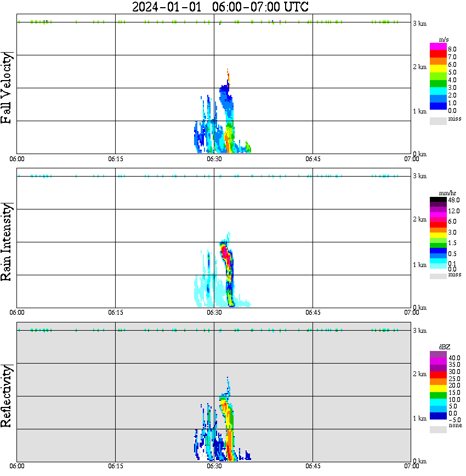Screen dimensions: 466x476
Task: Click the dark blue swatch in the dBZ legend
Action: pos(438,416)
